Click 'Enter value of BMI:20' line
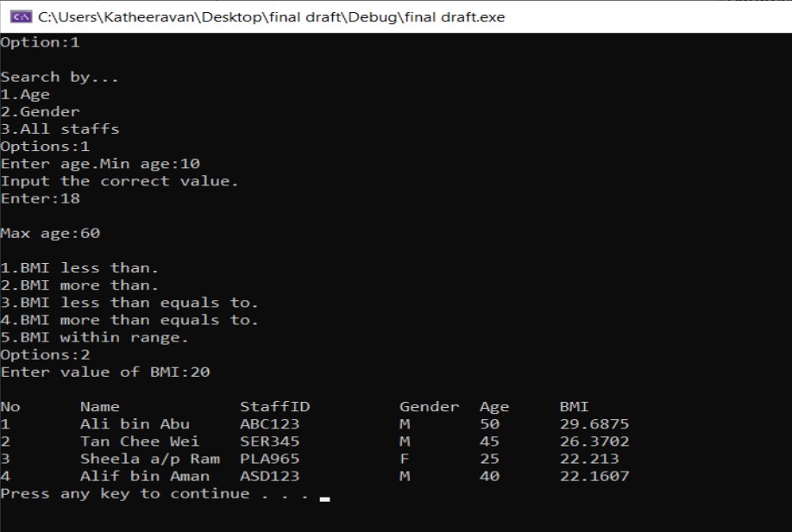Screen dimensions: 792x532 (105, 372)
